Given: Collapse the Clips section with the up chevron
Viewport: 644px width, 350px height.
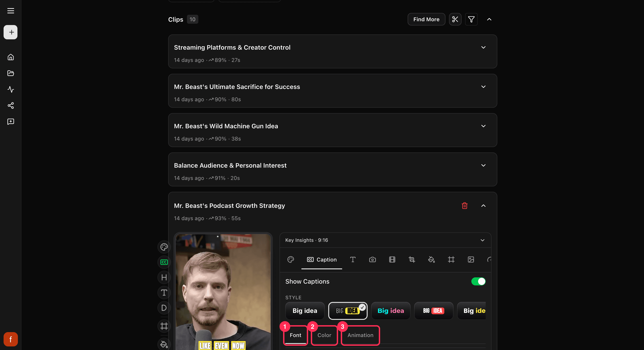Looking at the screenshot, I should (x=489, y=19).
